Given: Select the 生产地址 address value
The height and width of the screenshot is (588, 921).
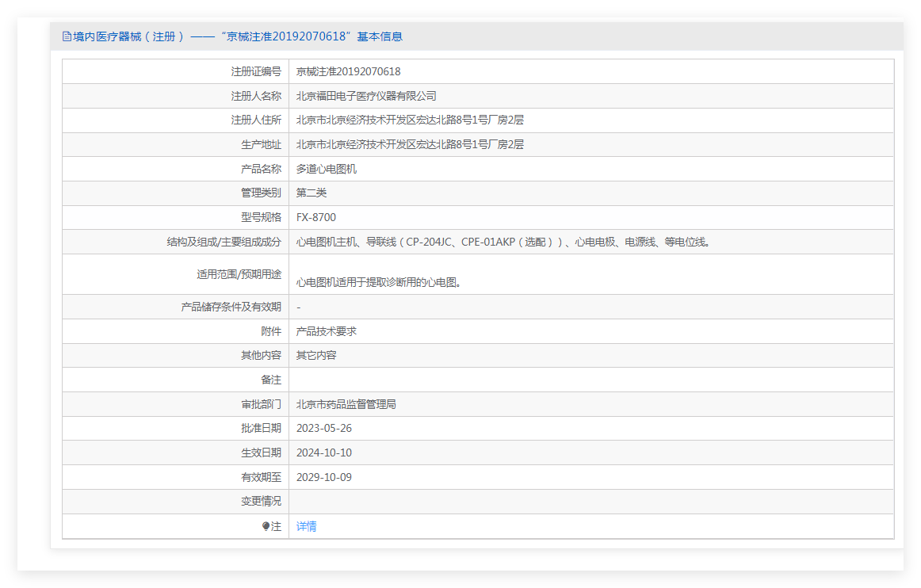Looking at the screenshot, I should [410, 144].
